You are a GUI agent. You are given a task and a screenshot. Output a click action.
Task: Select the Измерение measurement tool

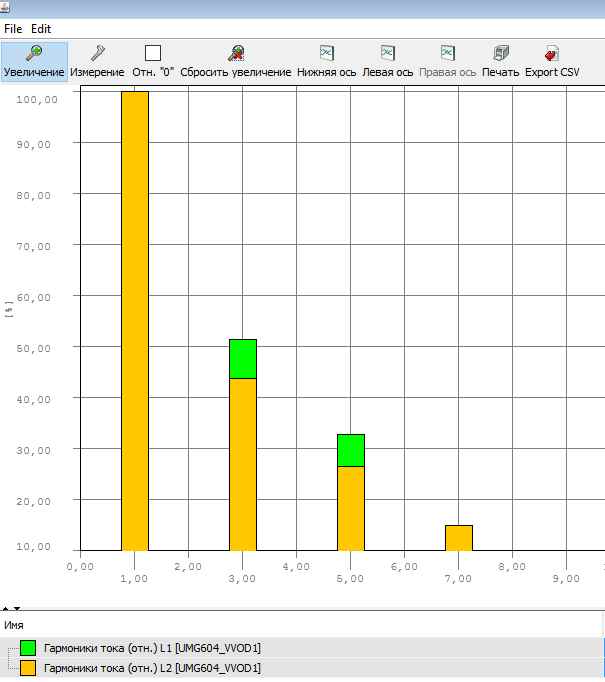pos(97,61)
